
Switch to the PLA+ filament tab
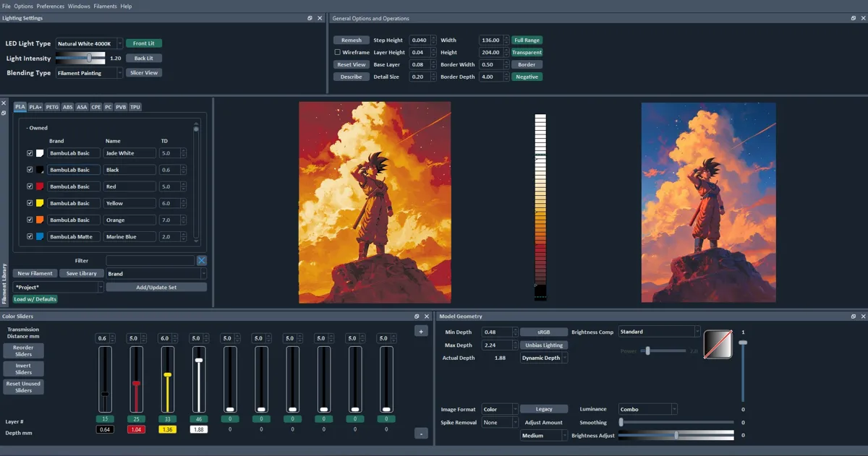click(x=35, y=107)
